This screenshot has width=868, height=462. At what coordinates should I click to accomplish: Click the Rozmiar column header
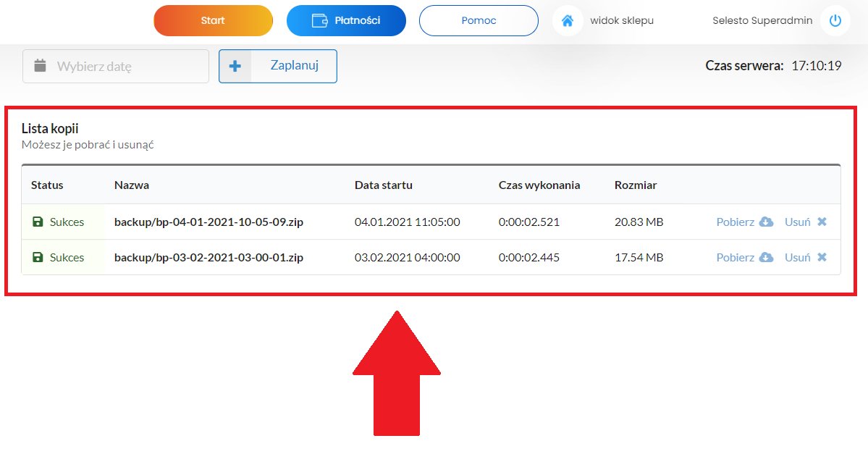click(636, 185)
